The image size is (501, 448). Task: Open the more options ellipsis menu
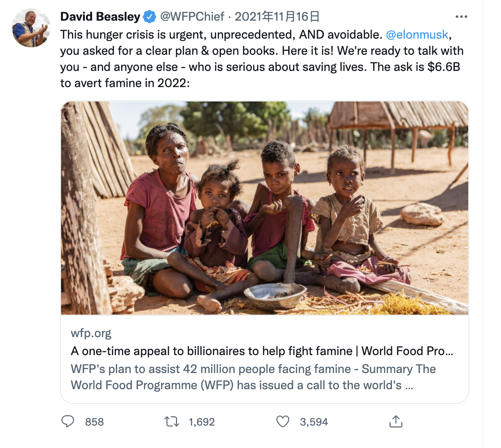click(x=461, y=17)
